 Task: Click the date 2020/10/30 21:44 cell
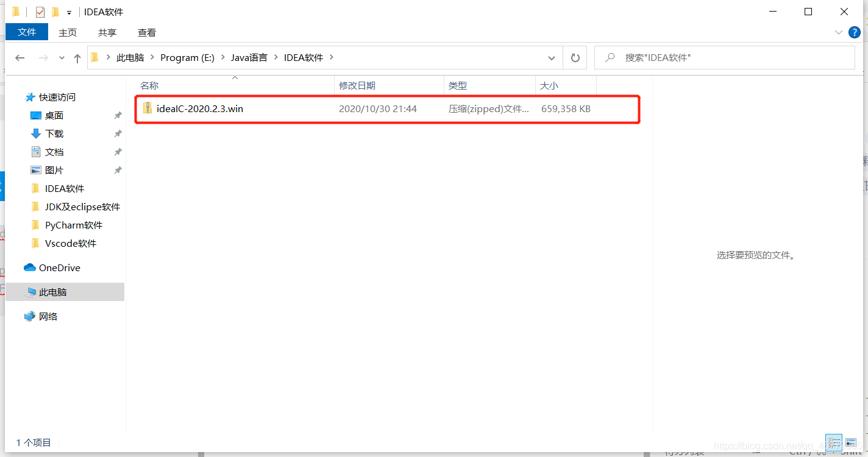pyautogui.click(x=378, y=109)
